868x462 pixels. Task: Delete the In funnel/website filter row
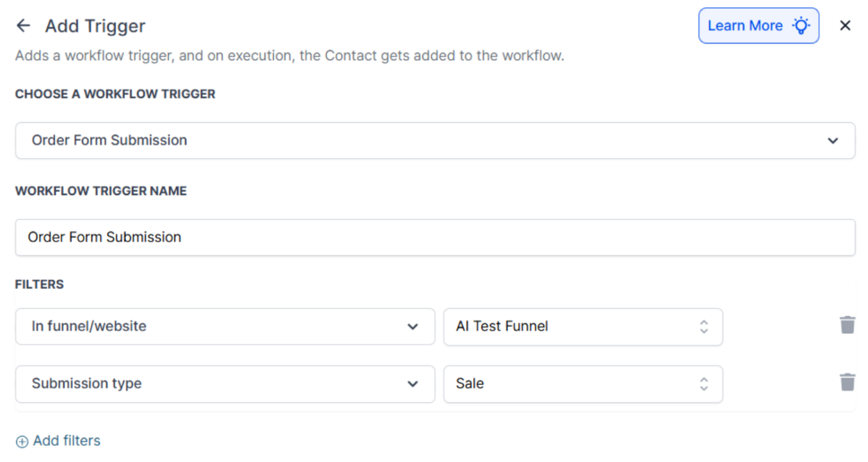848,325
